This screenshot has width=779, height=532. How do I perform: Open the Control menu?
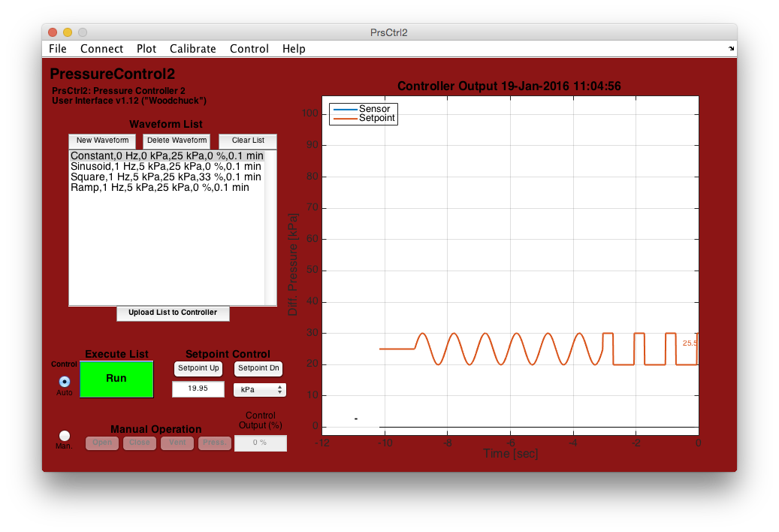[249, 49]
